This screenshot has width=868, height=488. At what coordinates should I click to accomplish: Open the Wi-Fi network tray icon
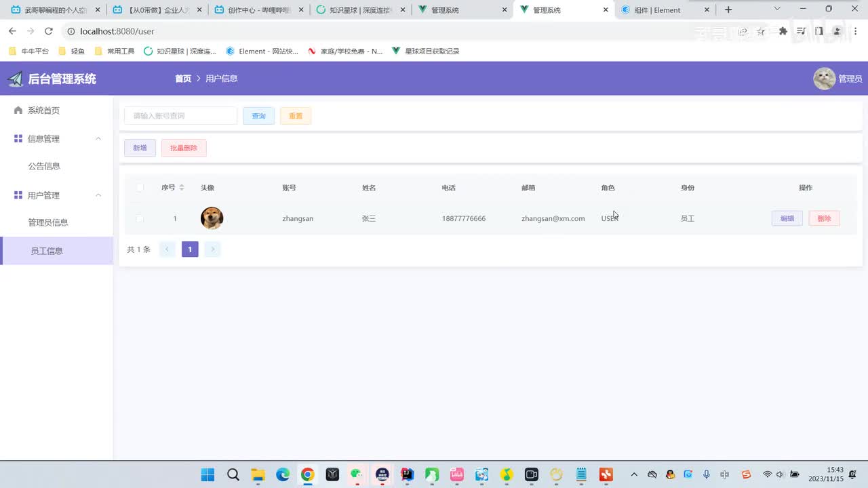point(768,474)
